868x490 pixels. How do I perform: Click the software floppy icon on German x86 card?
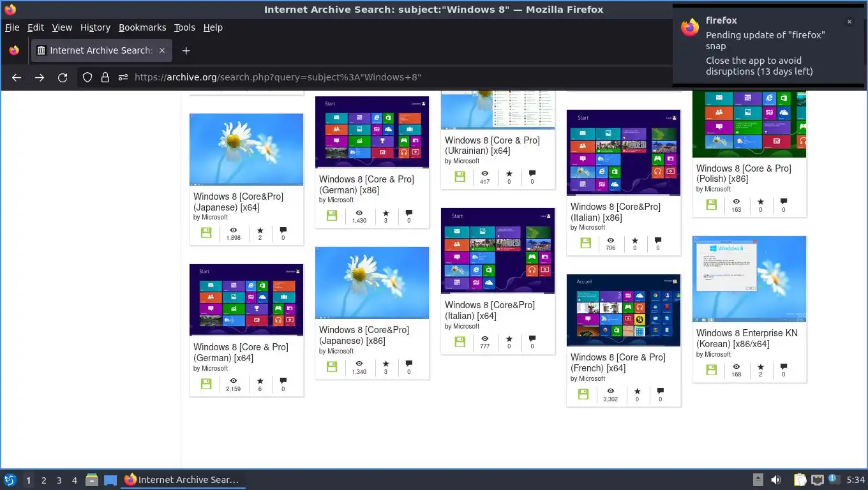pyautogui.click(x=332, y=216)
